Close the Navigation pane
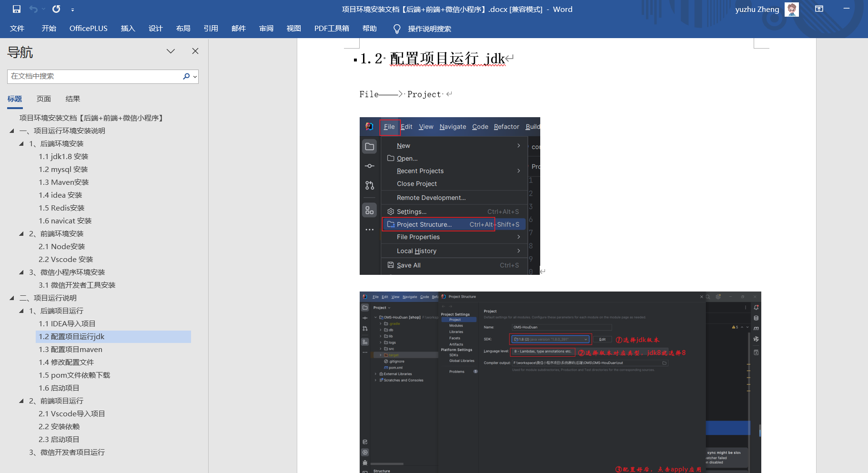 (195, 51)
